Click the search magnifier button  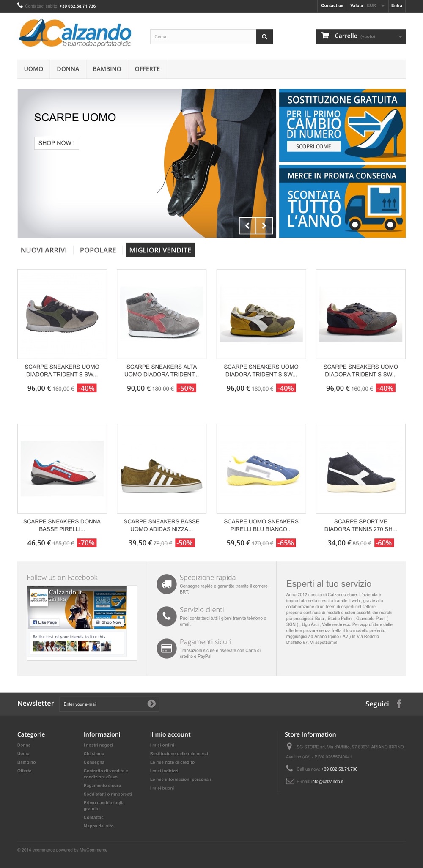(x=264, y=37)
